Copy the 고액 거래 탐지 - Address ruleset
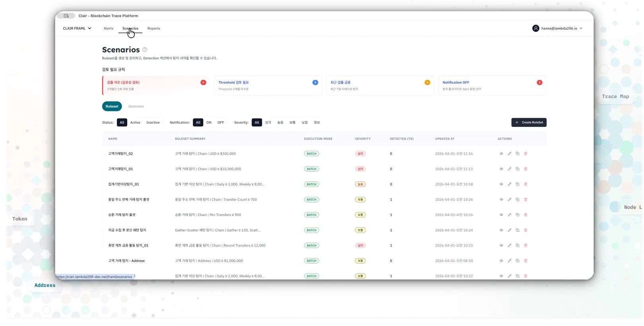Image resolution: width=644 pixels, height=326 pixels. (518, 261)
